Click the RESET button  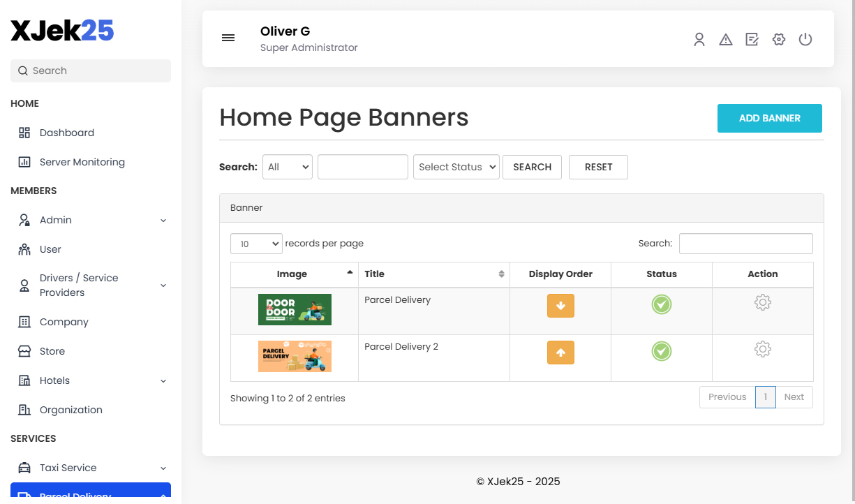pos(598,167)
